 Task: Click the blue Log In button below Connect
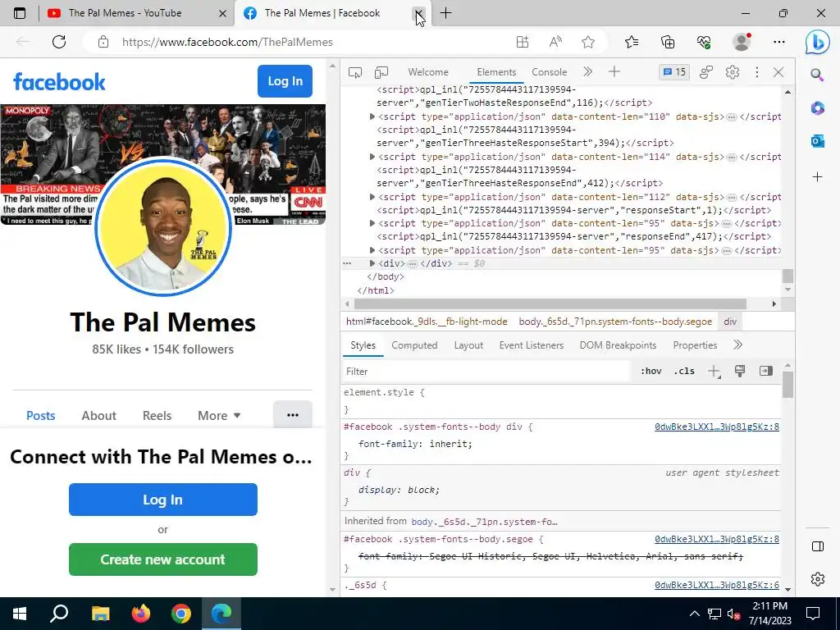163,500
